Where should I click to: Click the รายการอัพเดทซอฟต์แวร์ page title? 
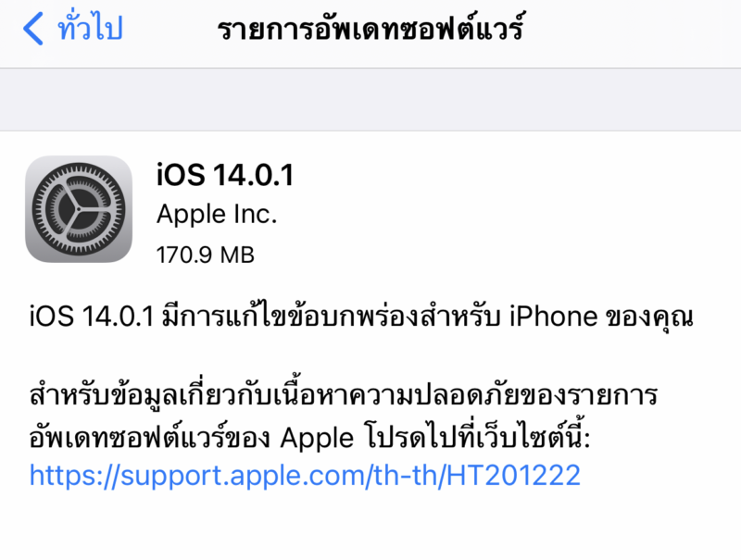371,29
